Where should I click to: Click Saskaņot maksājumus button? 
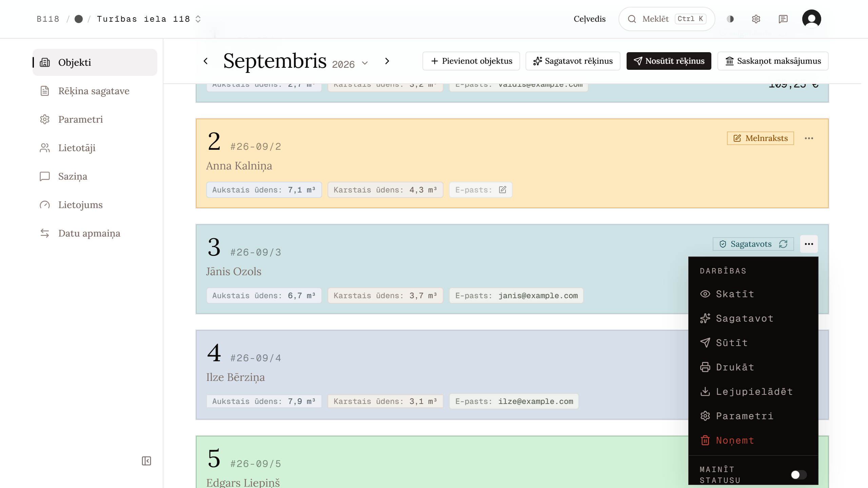pyautogui.click(x=773, y=61)
